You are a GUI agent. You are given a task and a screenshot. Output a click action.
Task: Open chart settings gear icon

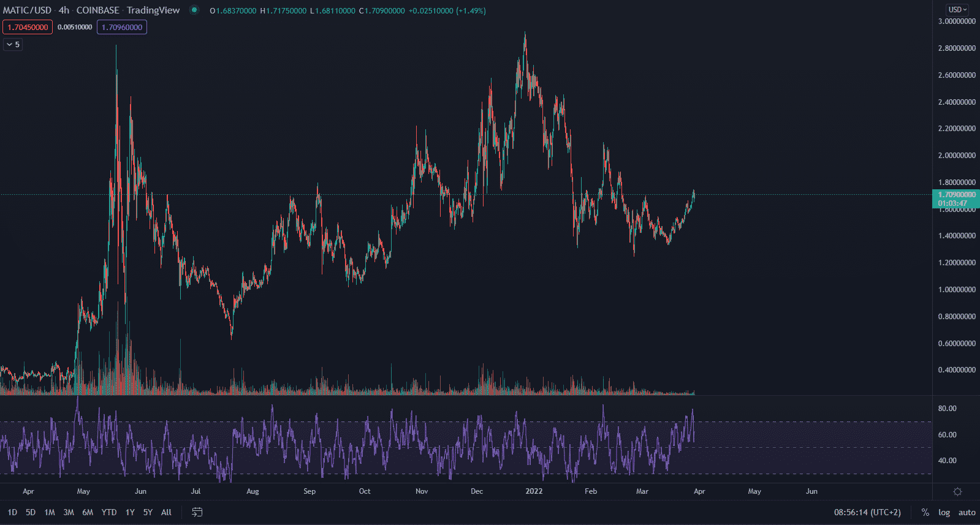pos(957,491)
